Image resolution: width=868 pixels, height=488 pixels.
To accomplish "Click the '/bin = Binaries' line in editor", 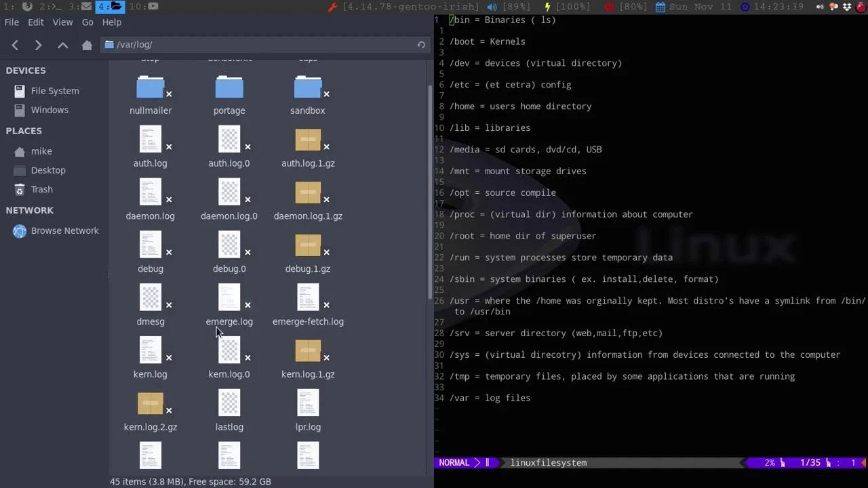I will [502, 20].
